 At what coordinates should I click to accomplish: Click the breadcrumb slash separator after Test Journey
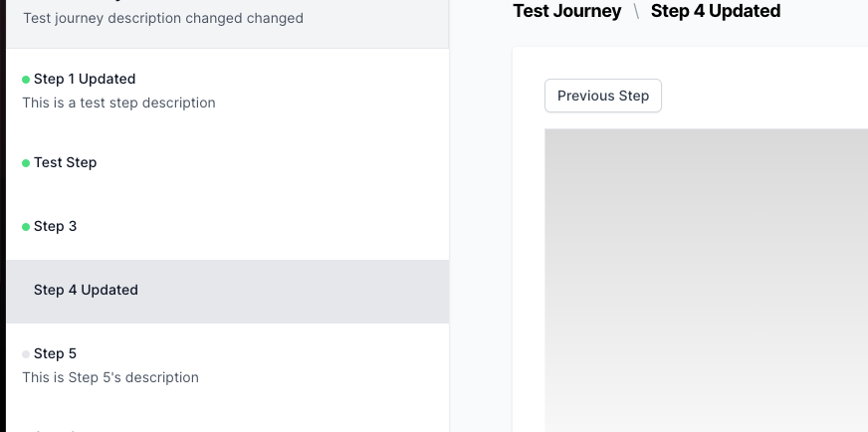pyautogui.click(x=636, y=12)
